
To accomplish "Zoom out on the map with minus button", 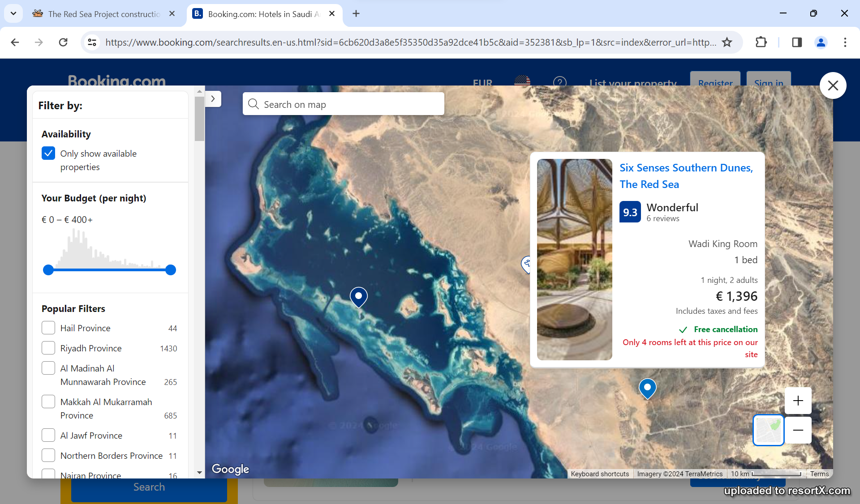I will 798,430.
